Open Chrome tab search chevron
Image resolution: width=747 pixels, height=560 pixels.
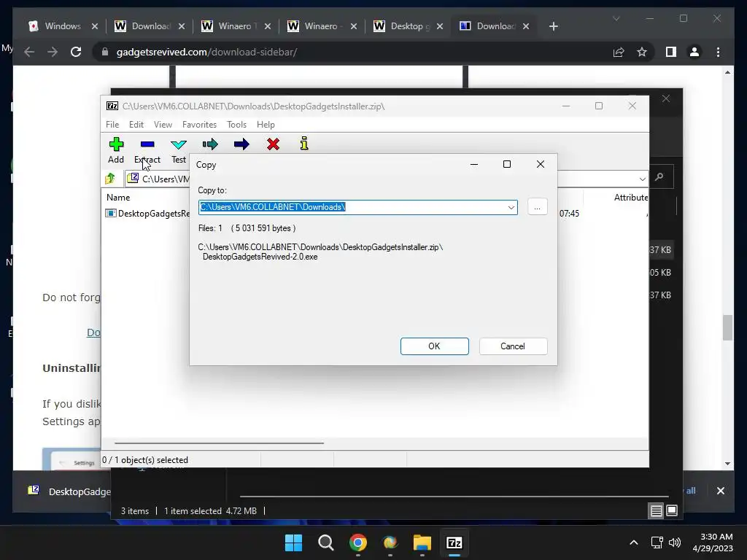pyautogui.click(x=616, y=18)
